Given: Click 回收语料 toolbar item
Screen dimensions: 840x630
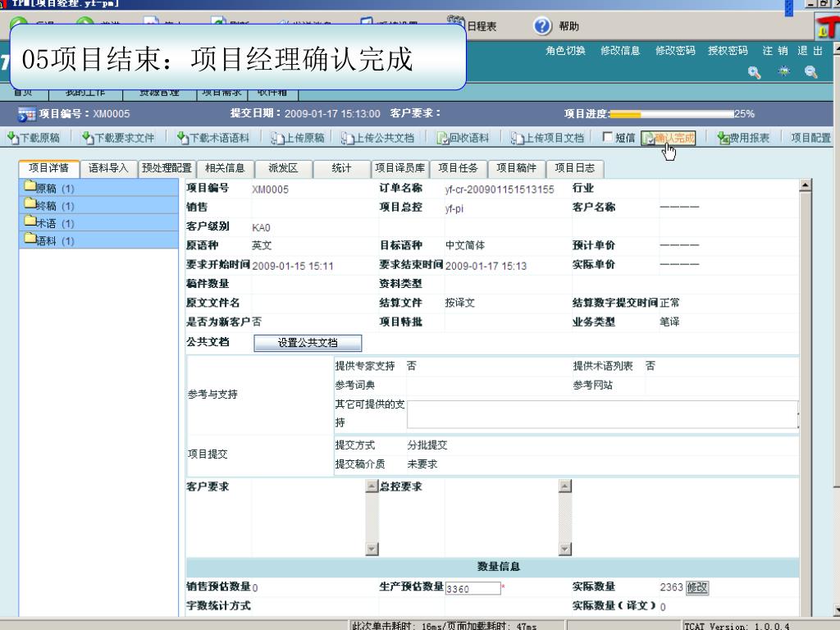Looking at the screenshot, I should click(x=463, y=138).
